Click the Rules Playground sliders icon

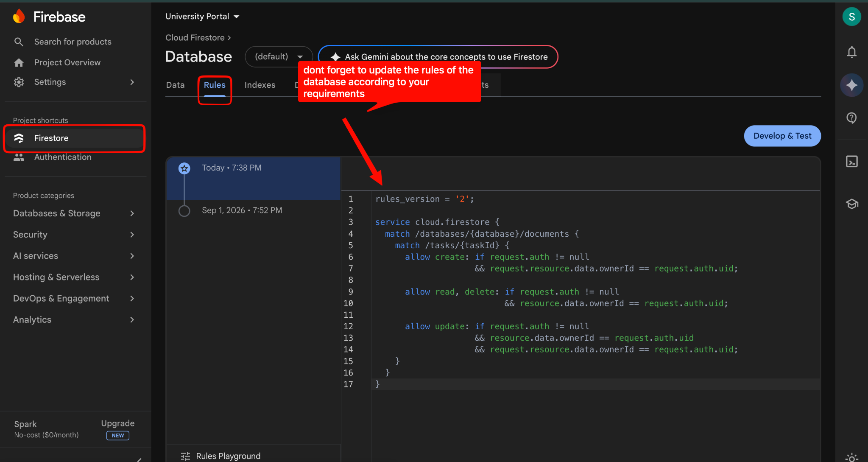click(x=185, y=456)
